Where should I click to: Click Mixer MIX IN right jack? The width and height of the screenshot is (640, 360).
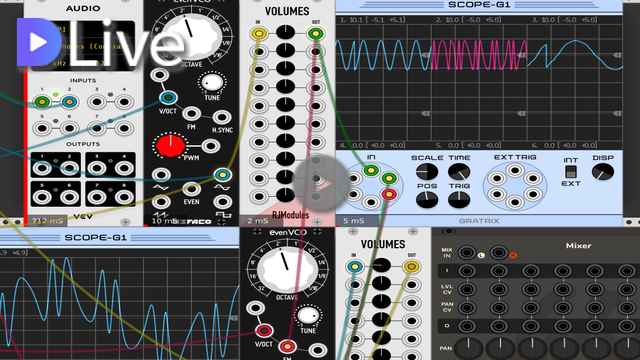[x=499, y=253]
